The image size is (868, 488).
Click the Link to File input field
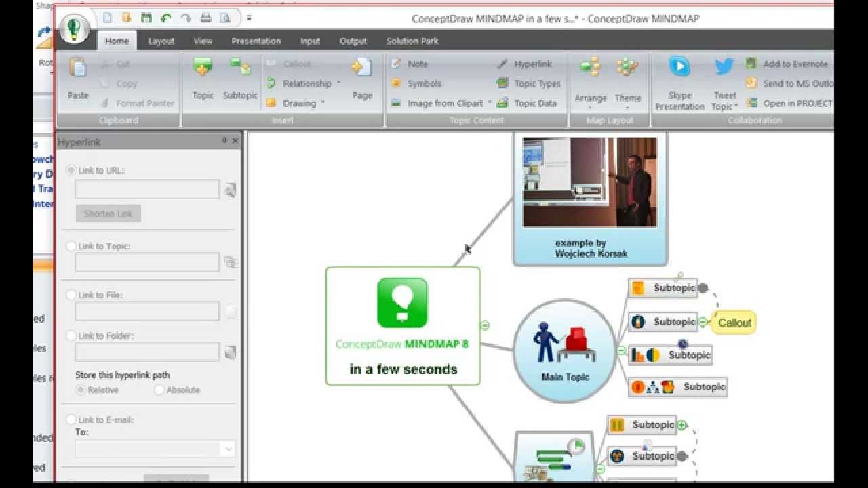pyautogui.click(x=147, y=311)
